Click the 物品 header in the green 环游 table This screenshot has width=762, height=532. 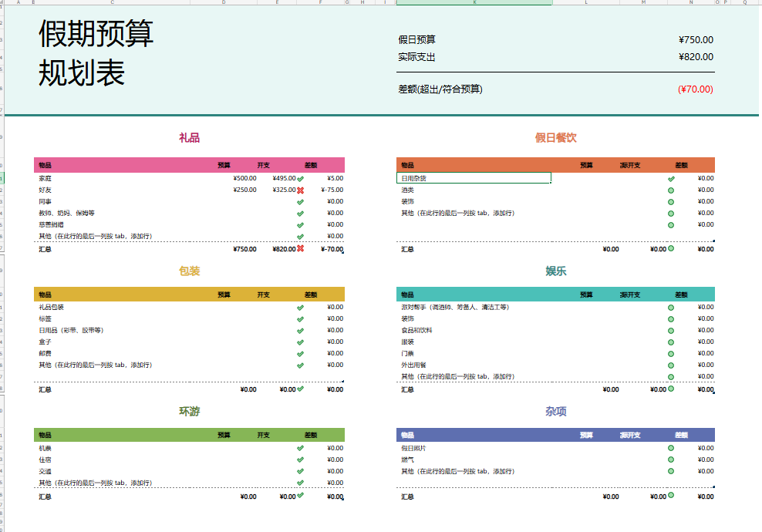click(x=45, y=436)
